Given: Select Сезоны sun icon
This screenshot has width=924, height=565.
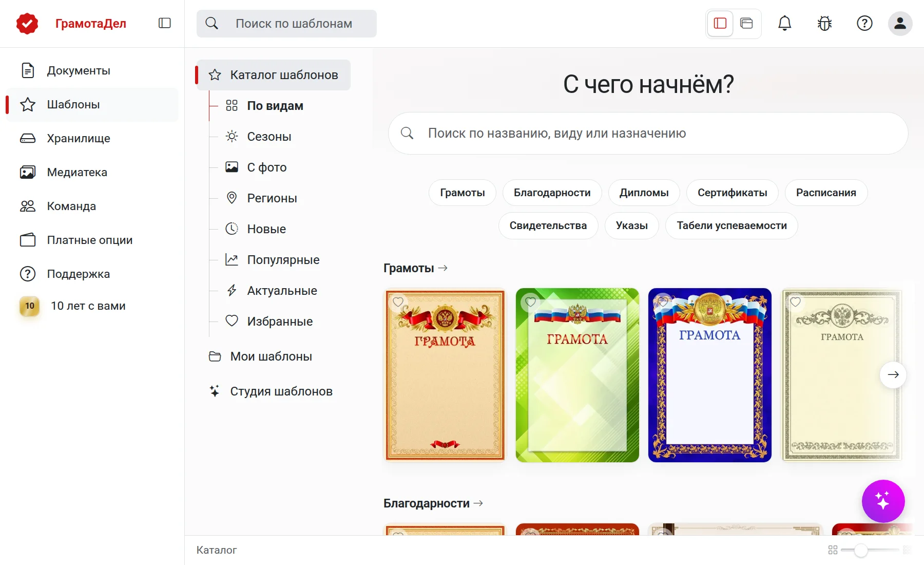Looking at the screenshot, I should point(232,137).
